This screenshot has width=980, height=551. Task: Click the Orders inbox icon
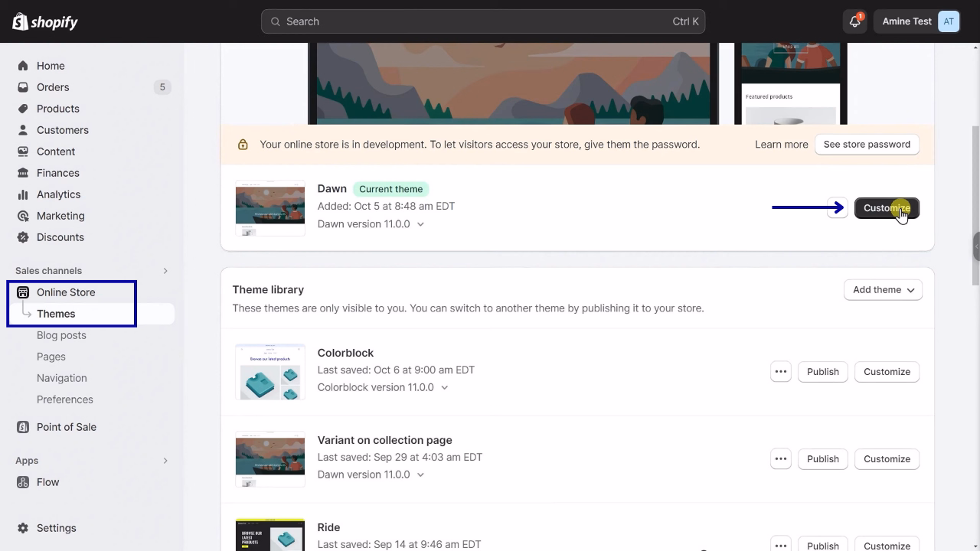coord(23,87)
